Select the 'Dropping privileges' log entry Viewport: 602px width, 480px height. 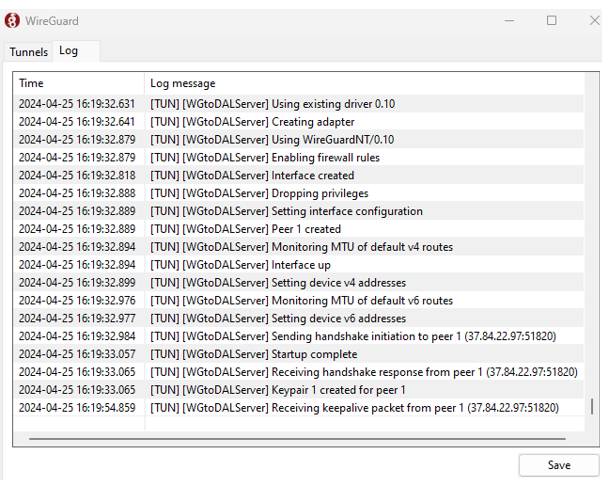point(298,193)
